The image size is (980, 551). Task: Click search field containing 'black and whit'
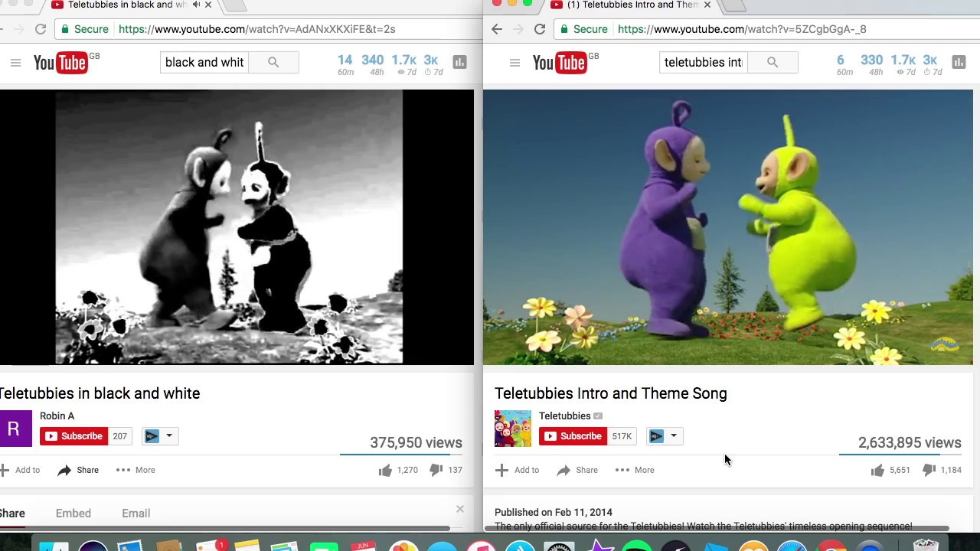coord(204,63)
